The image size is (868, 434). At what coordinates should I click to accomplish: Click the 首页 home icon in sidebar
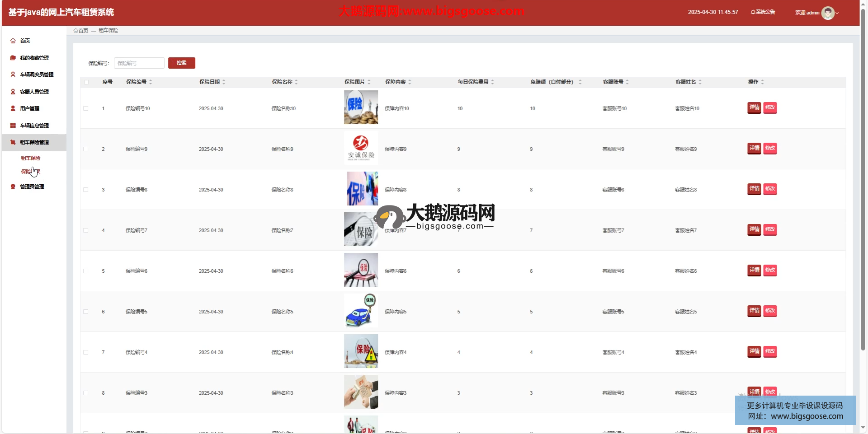(x=13, y=41)
